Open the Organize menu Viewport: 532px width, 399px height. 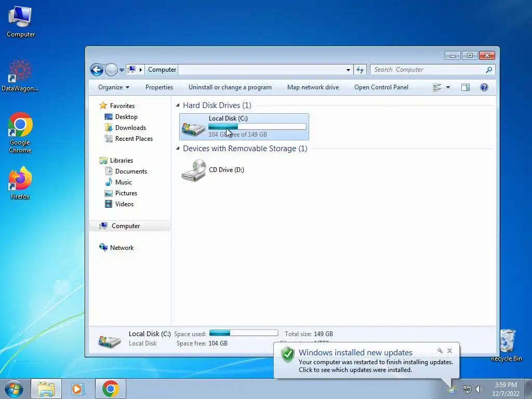[x=114, y=87]
